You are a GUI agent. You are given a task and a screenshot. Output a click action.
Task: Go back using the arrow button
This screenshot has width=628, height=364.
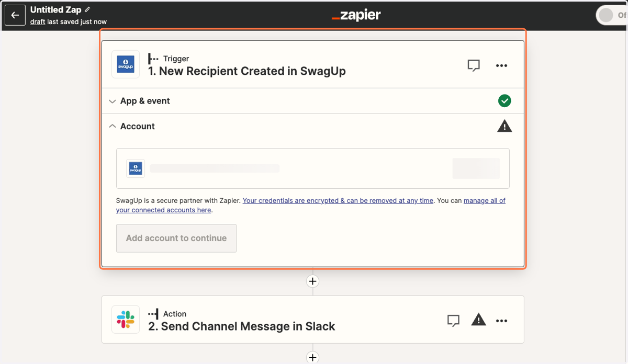coord(15,15)
